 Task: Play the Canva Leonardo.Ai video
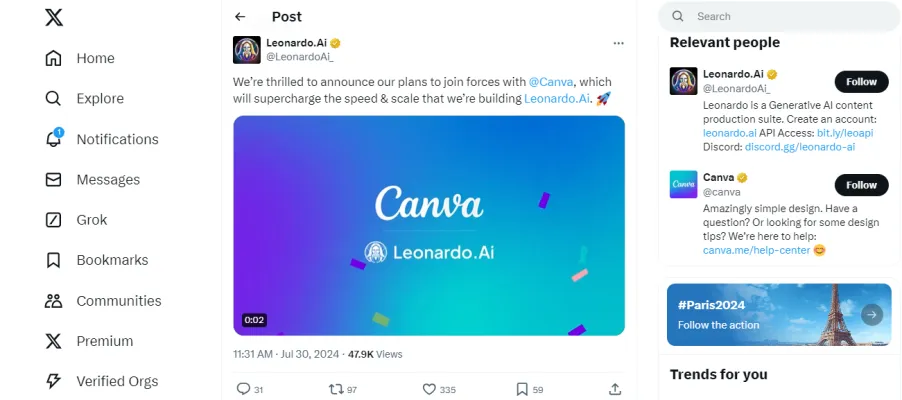click(429, 226)
